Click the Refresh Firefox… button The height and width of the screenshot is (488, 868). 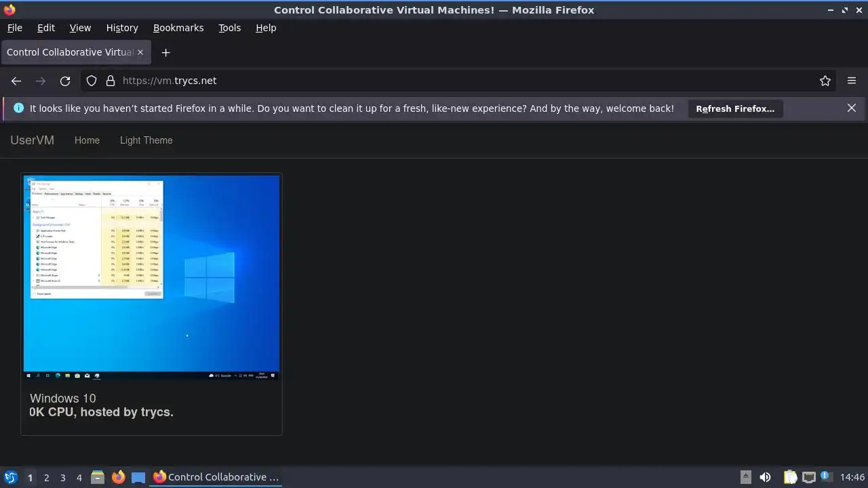[735, 108]
